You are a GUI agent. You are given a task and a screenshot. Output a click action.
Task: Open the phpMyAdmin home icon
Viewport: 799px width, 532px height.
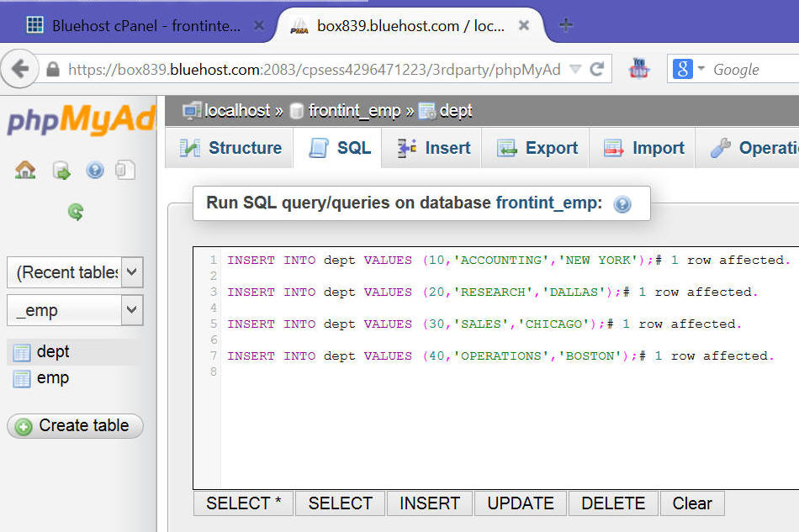pyautogui.click(x=25, y=170)
